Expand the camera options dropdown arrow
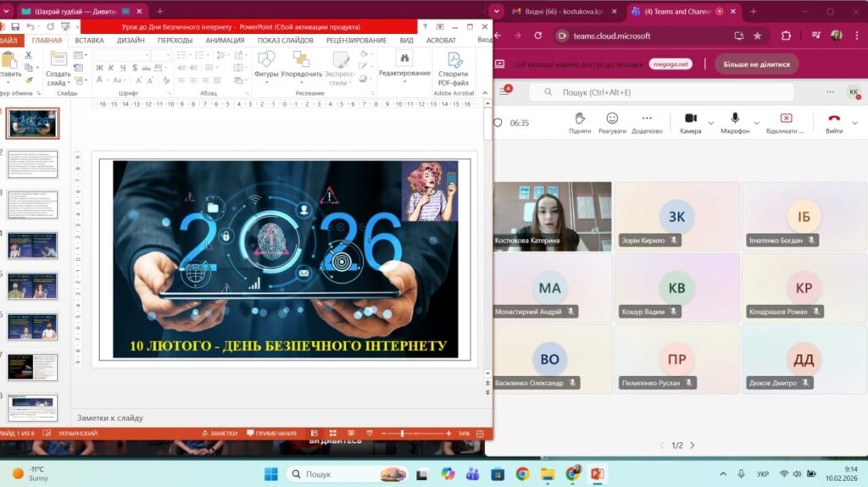868x487 pixels. (710, 123)
